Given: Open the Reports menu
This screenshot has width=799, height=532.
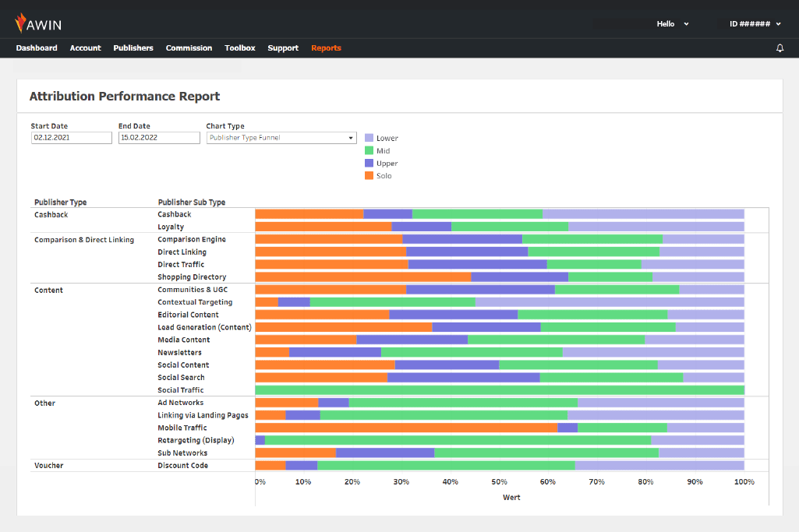Looking at the screenshot, I should [x=326, y=48].
